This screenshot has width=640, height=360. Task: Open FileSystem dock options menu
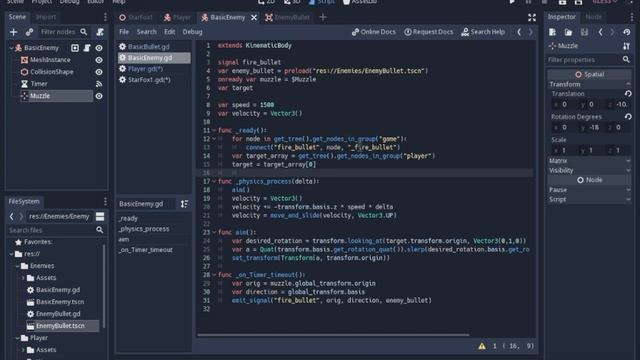tap(105, 201)
